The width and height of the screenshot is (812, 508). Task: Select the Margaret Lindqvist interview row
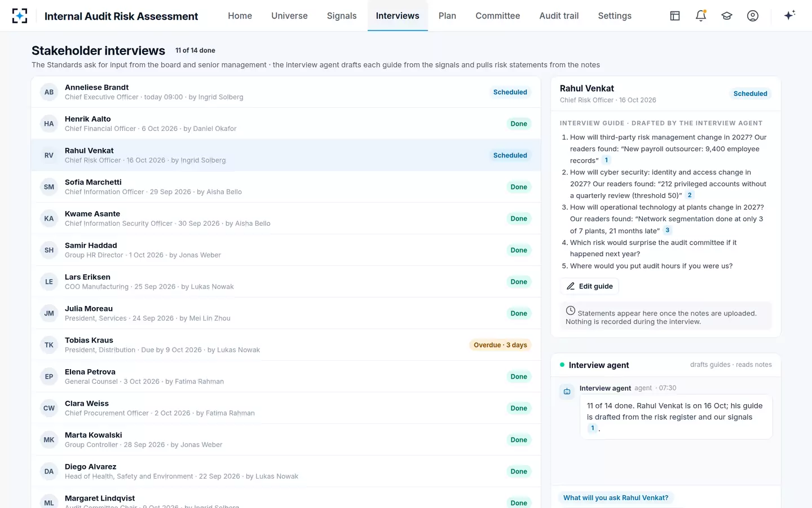click(x=286, y=498)
